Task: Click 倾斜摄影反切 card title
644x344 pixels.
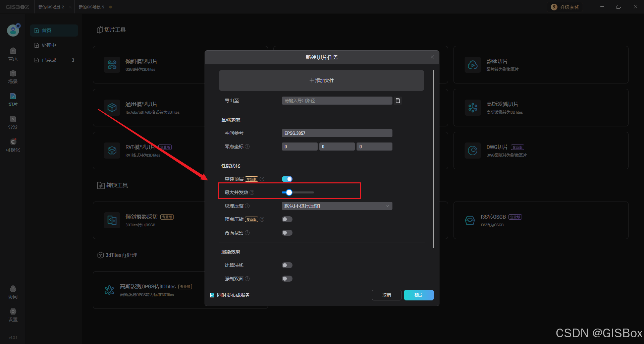Action: [142, 217]
